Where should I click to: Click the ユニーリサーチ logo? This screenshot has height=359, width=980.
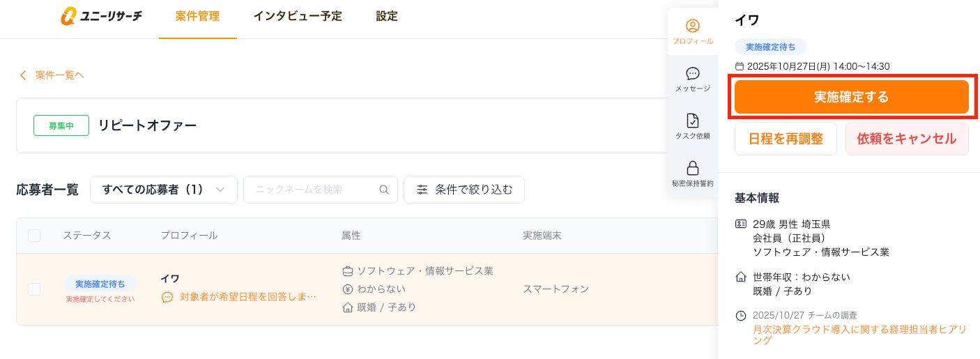coord(102,16)
